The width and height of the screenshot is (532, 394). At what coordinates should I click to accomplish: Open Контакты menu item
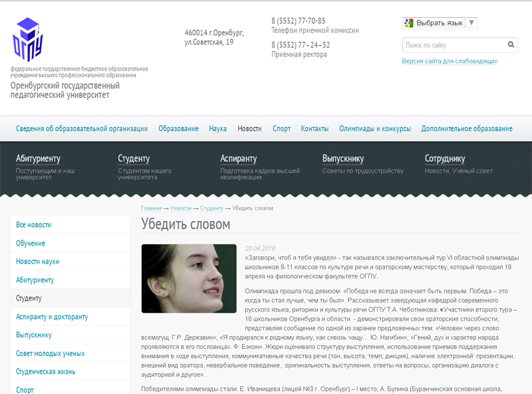tap(315, 128)
